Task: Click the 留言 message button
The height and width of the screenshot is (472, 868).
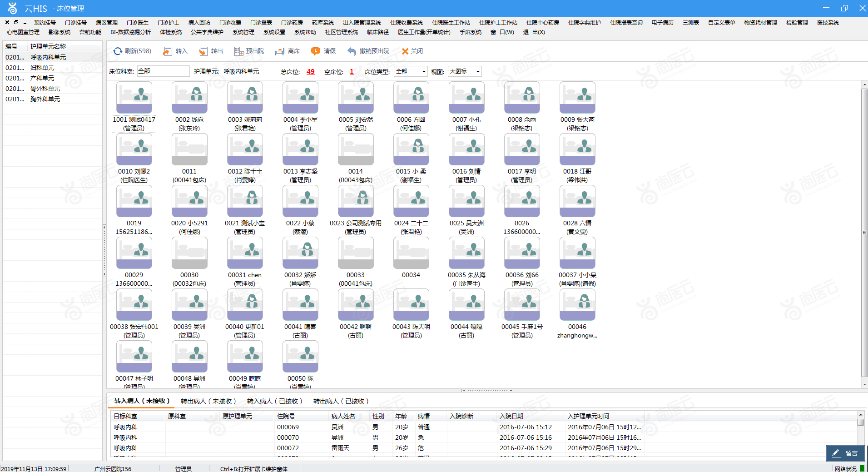Action: coord(846,453)
